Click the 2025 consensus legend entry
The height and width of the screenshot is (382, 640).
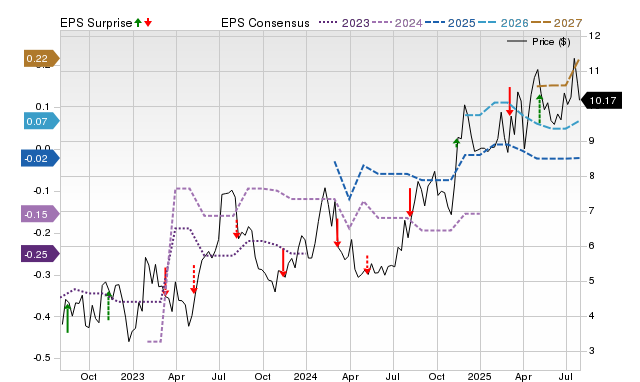point(450,23)
